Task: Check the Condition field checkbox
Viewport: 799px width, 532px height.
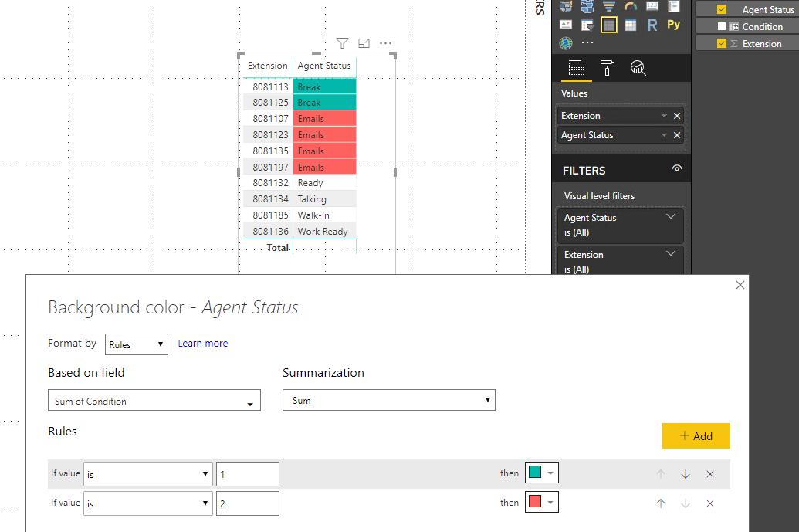Action: (x=722, y=26)
